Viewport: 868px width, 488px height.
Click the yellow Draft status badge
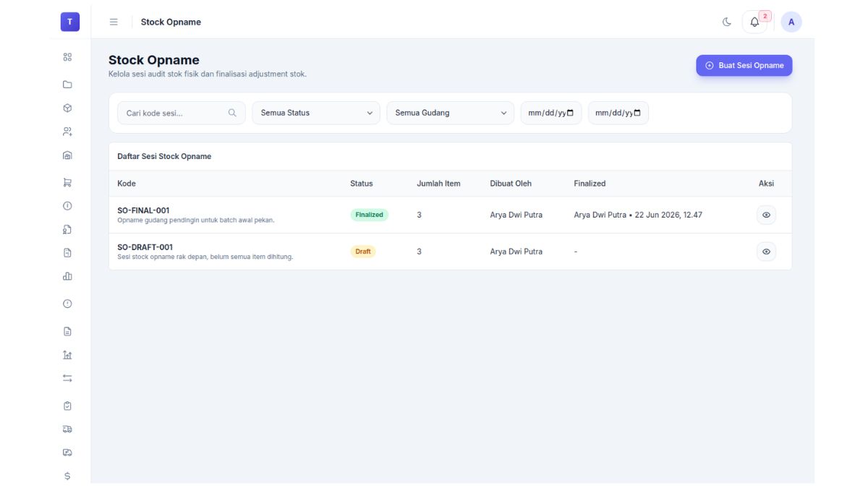coord(363,252)
